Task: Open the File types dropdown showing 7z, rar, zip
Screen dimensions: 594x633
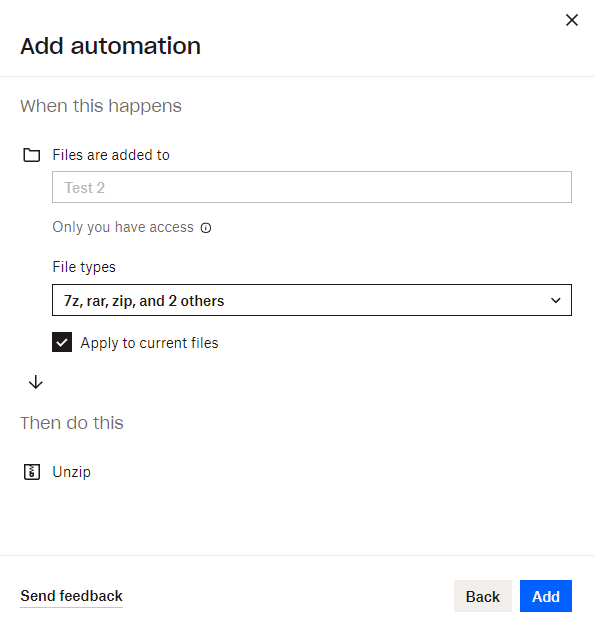Action: click(312, 300)
